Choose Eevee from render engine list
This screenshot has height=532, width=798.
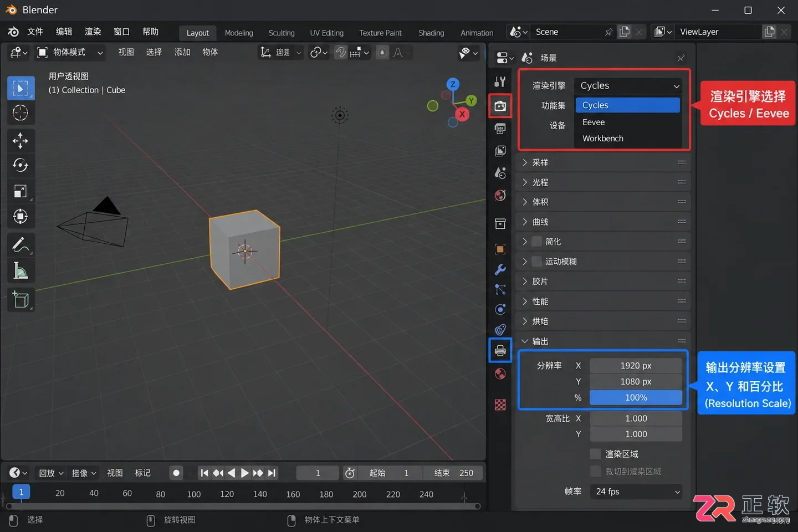[x=628, y=122]
